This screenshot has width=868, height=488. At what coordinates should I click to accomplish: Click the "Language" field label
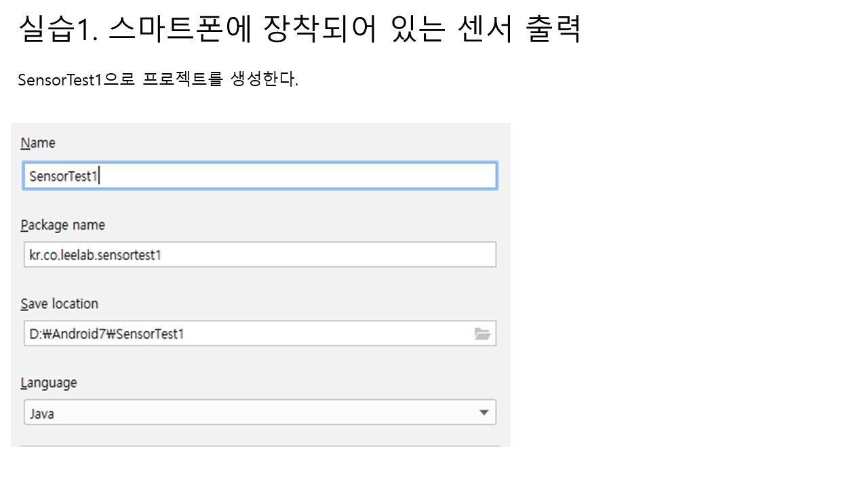click(48, 383)
